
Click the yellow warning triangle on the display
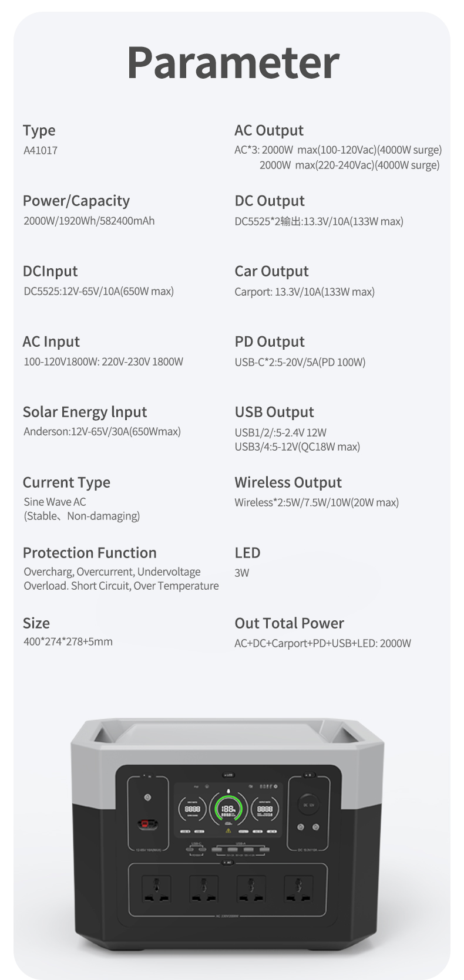(x=228, y=830)
